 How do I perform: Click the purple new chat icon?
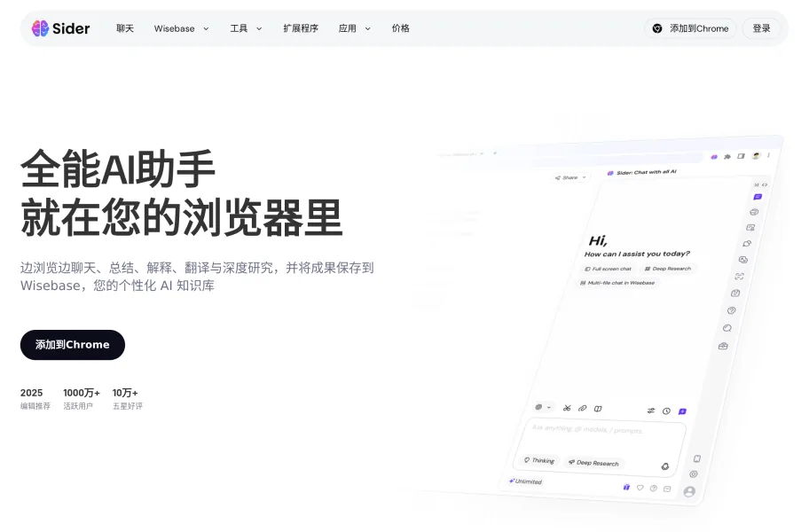[x=682, y=411]
